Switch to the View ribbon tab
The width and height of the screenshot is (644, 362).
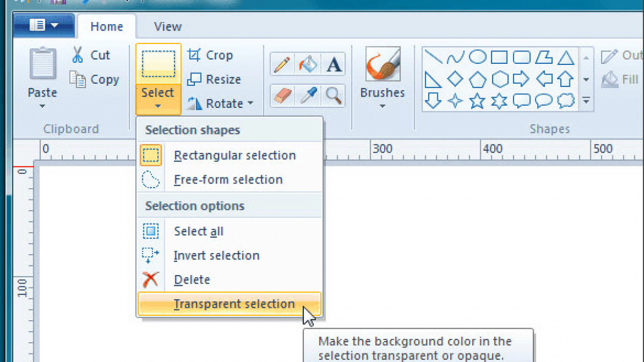[x=167, y=26]
